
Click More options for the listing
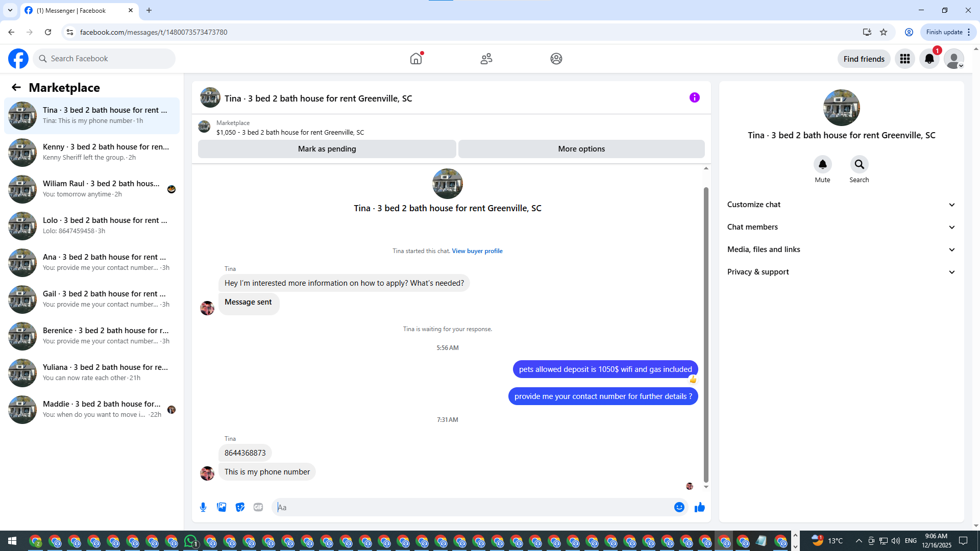coord(581,149)
